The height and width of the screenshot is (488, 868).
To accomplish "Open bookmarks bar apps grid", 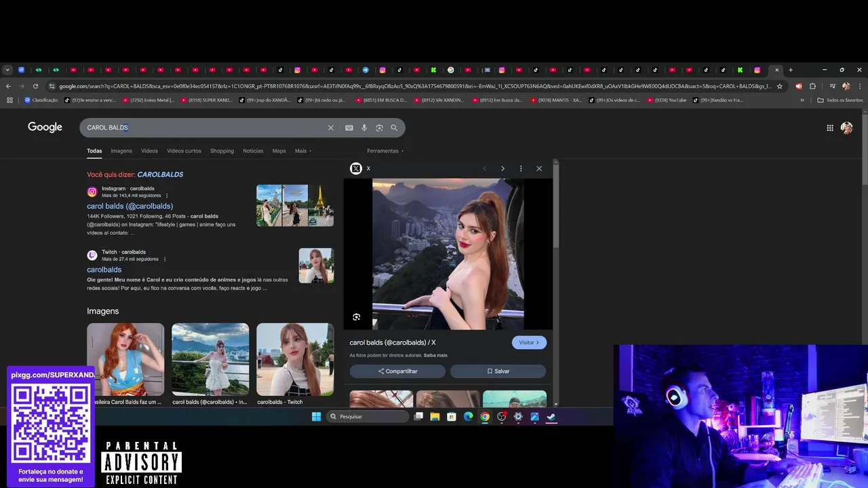I will tap(9, 100).
